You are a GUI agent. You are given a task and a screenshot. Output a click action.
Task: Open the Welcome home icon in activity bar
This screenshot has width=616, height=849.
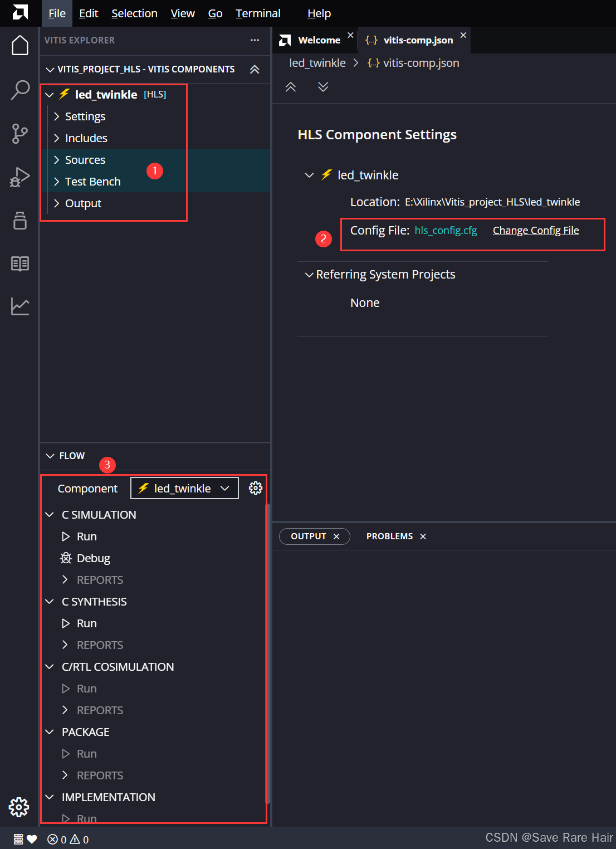(20, 45)
